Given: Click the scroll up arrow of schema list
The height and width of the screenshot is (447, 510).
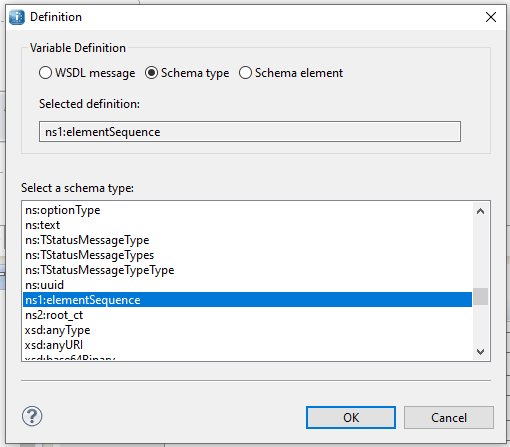Looking at the screenshot, I should [x=480, y=211].
